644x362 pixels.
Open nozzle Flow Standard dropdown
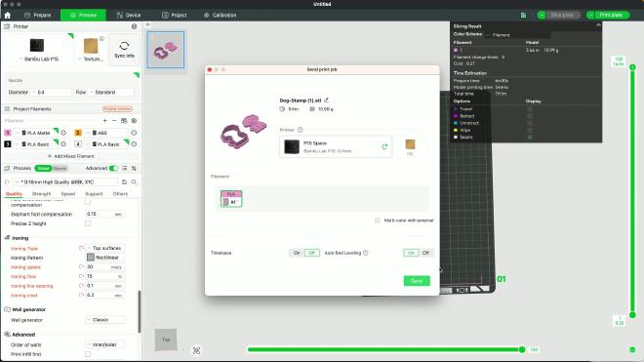tap(111, 93)
